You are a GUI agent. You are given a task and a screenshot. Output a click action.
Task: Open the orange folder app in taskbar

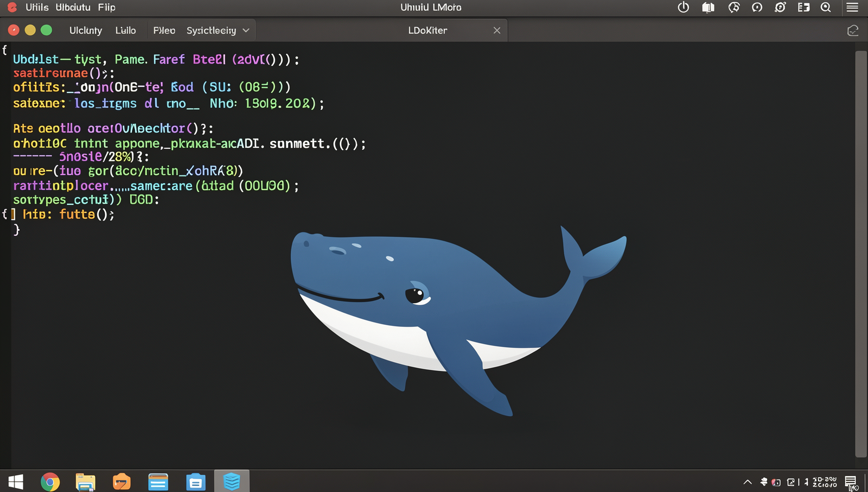coord(122,482)
